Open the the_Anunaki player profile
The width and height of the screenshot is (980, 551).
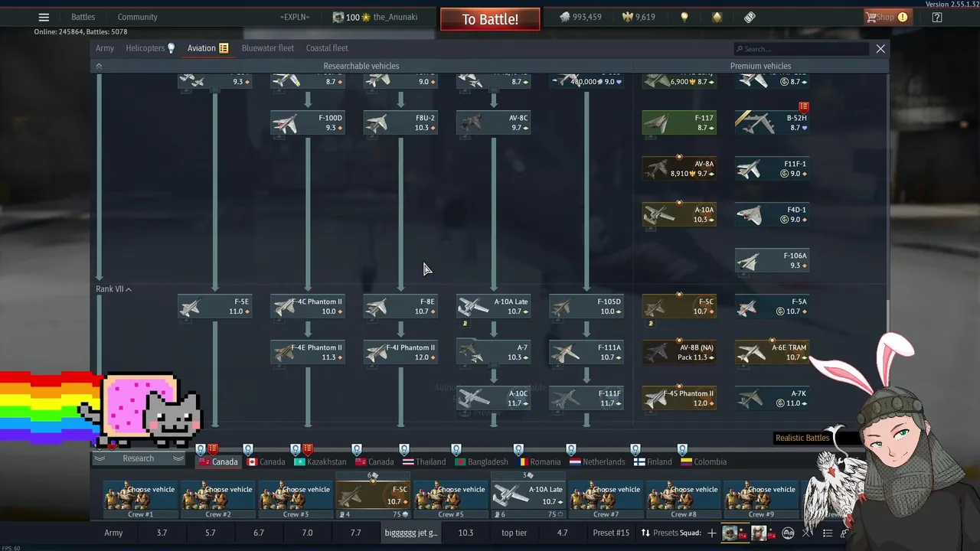tap(375, 17)
